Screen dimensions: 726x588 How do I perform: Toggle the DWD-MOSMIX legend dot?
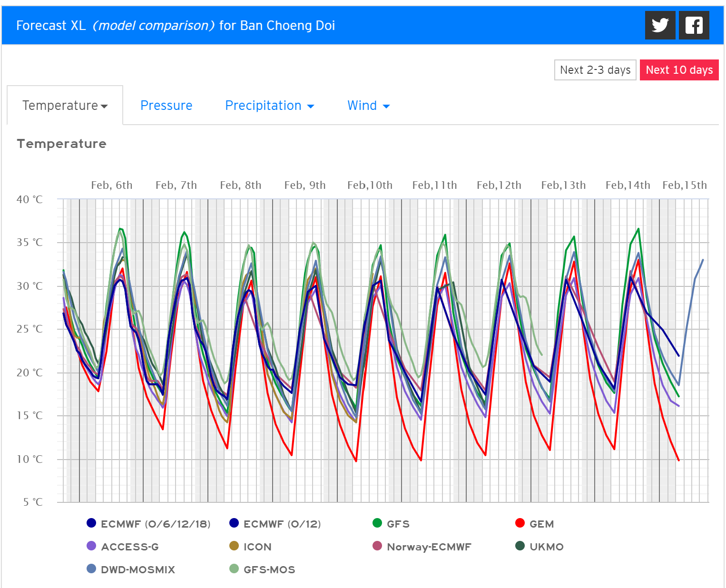coord(91,569)
